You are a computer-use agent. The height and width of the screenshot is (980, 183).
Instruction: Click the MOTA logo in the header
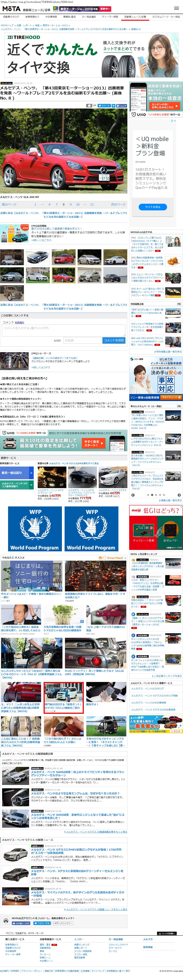click(x=11, y=9)
